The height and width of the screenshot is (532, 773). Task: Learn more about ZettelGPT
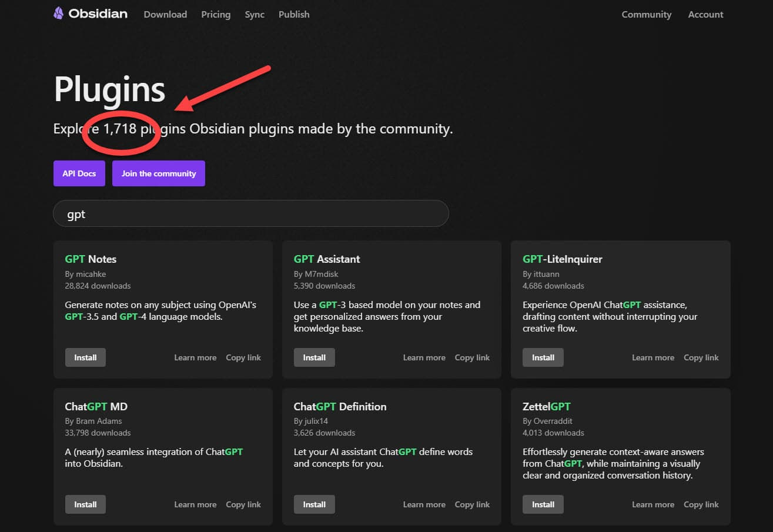point(653,504)
